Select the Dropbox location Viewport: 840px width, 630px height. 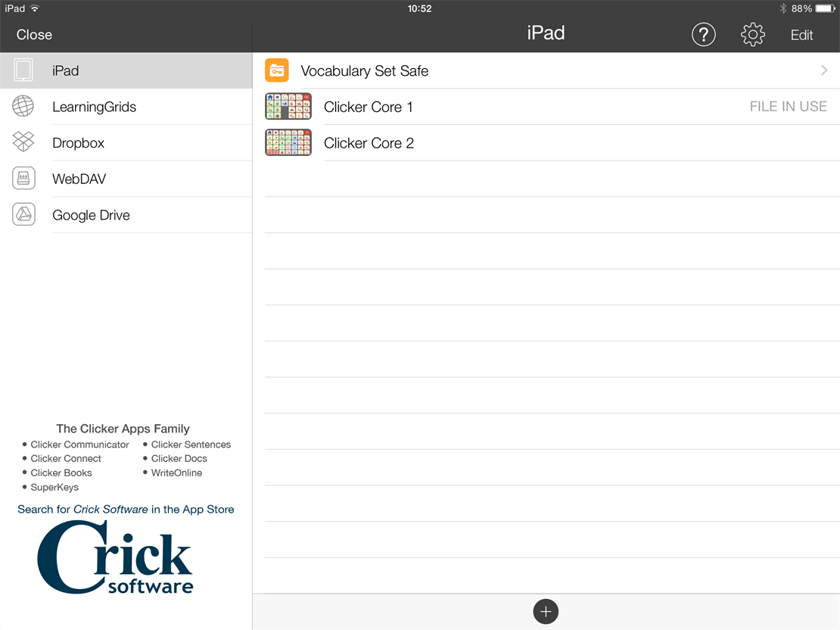pyautogui.click(x=126, y=142)
